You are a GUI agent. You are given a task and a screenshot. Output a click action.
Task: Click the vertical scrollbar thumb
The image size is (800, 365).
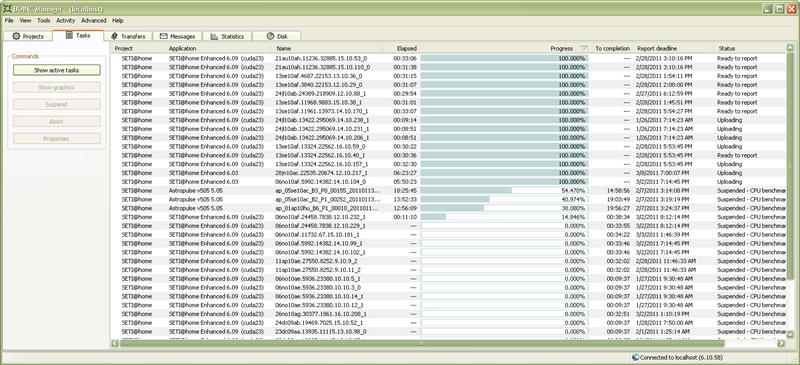791,166
